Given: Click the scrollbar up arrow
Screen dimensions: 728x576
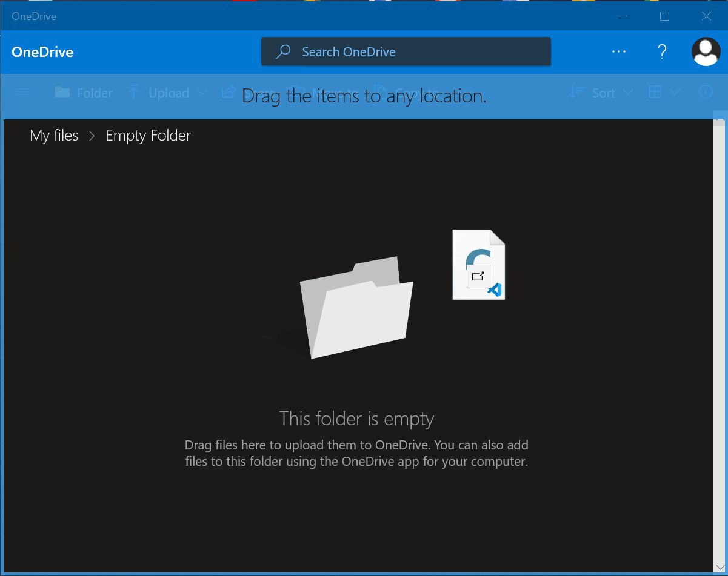Looking at the screenshot, I should tap(720, 117).
